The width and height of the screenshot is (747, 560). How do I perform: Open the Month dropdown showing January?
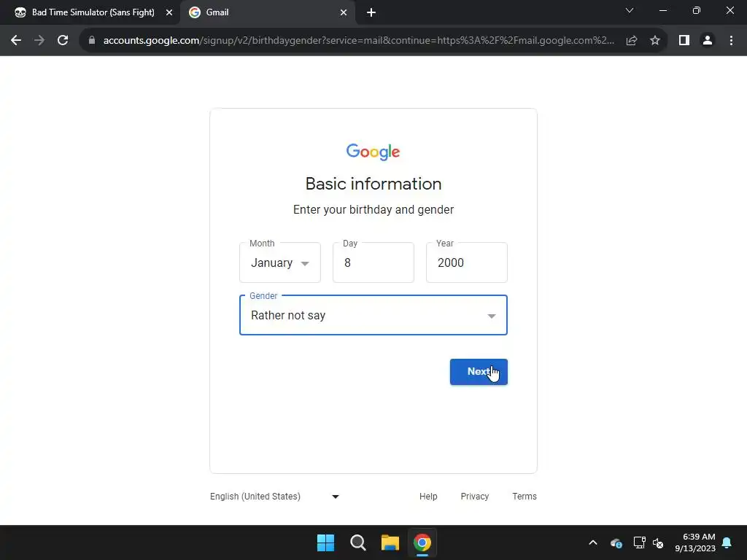click(x=280, y=262)
